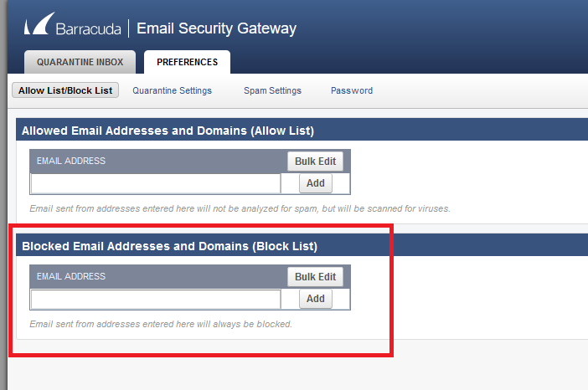This screenshot has width=588, height=390.
Task: Switch to the Preferences tab
Action: point(187,62)
